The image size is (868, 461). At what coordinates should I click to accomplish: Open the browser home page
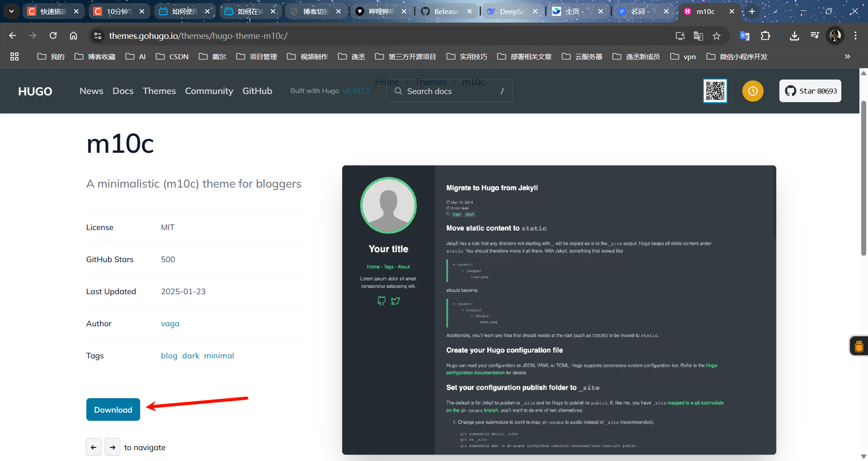[73, 36]
